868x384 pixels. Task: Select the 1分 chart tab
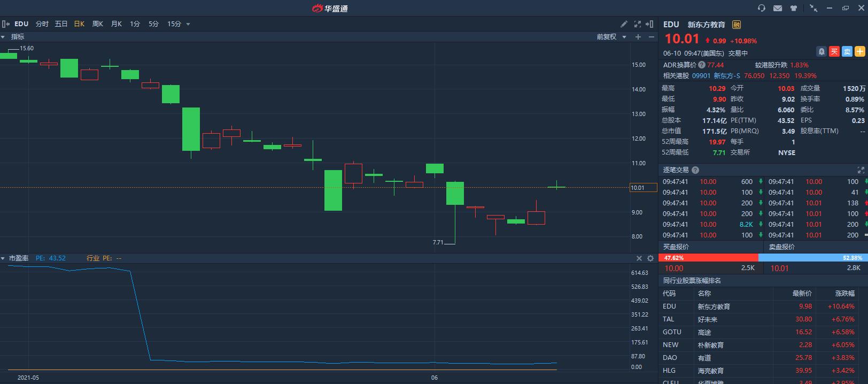coord(135,24)
